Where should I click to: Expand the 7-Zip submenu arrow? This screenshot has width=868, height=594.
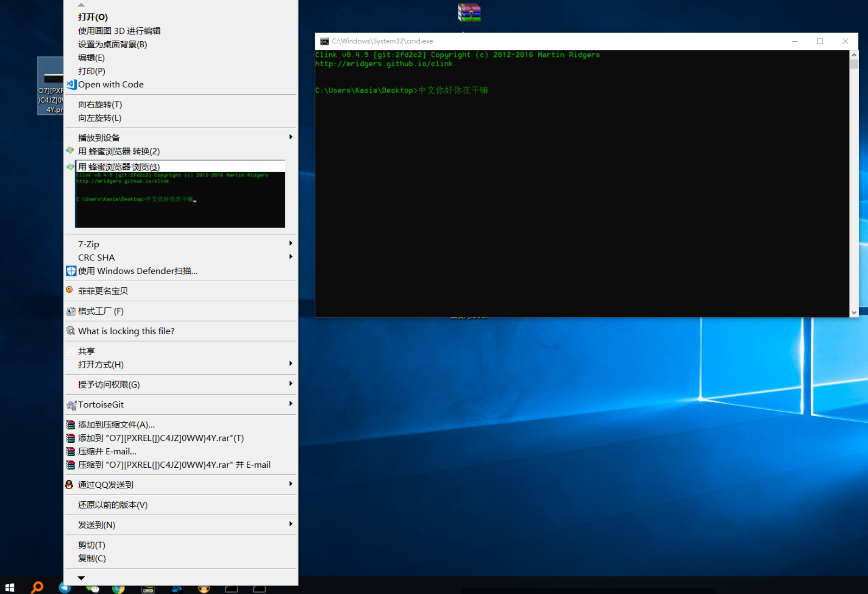tap(291, 243)
